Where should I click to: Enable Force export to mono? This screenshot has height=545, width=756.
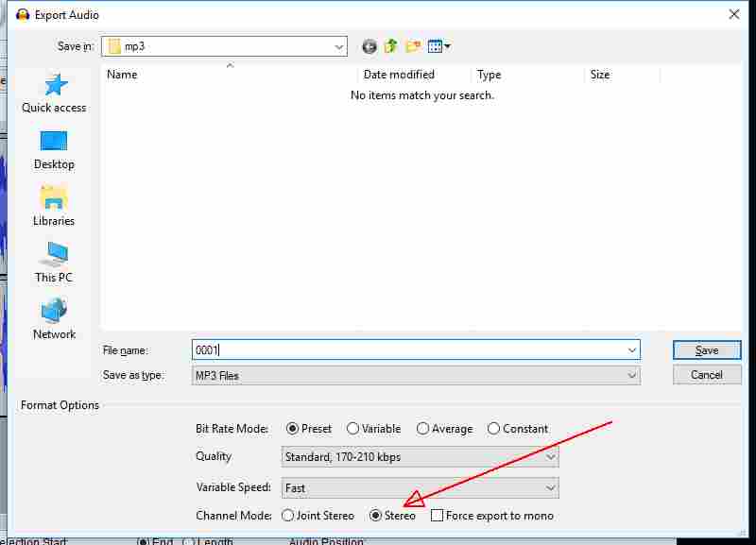tap(437, 516)
